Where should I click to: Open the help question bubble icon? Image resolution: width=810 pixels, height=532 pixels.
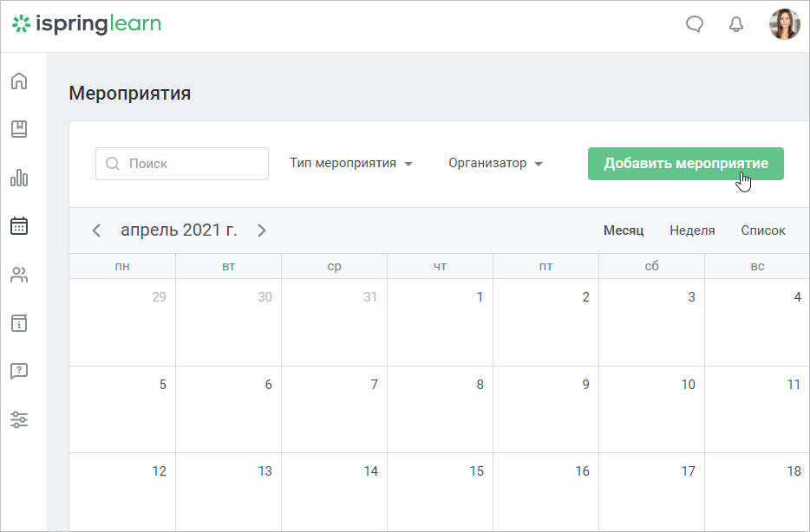tap(19, 371)
